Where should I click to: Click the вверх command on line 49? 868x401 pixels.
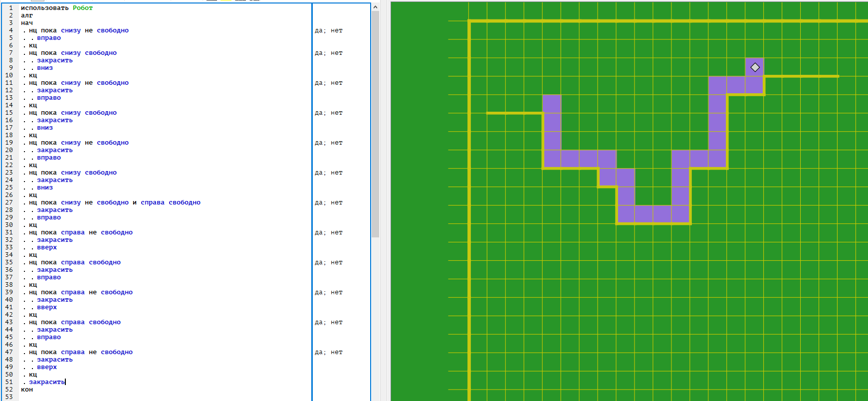(46, 367)
